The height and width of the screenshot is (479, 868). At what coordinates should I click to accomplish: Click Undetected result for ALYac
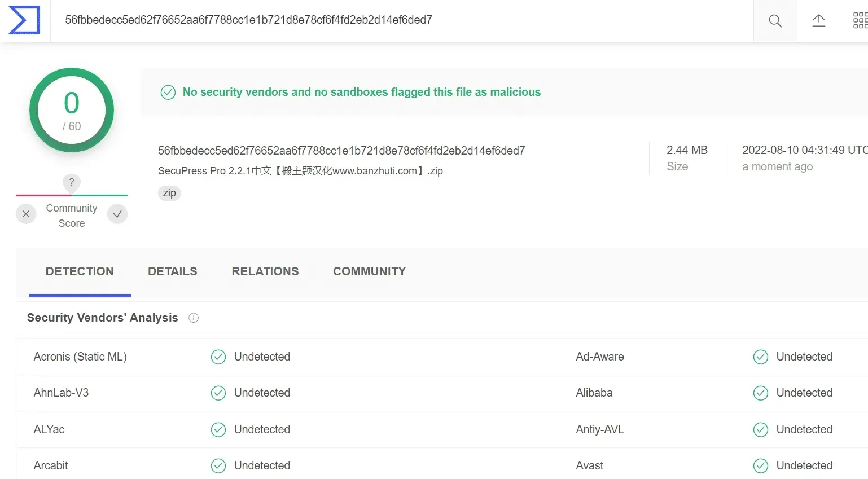[262, 429]
